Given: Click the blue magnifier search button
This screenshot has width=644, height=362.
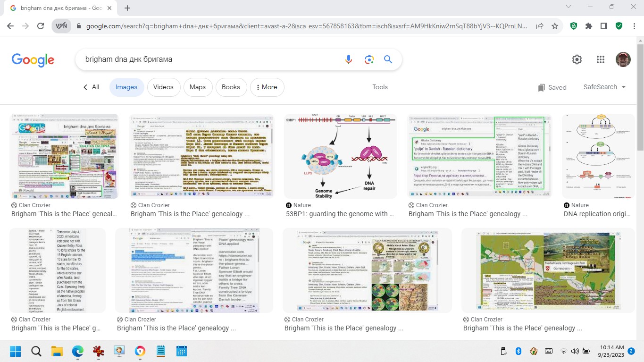Looking at the screenshot, I should coord(388,59).
